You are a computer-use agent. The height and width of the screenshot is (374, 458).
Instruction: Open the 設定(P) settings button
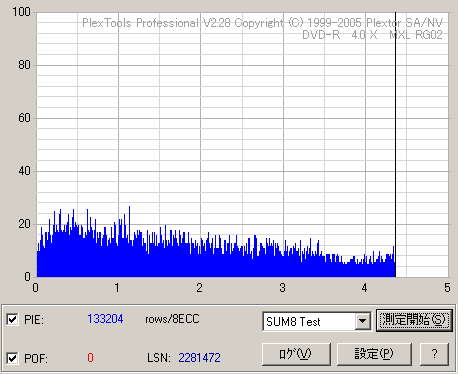tap(374, 354)
